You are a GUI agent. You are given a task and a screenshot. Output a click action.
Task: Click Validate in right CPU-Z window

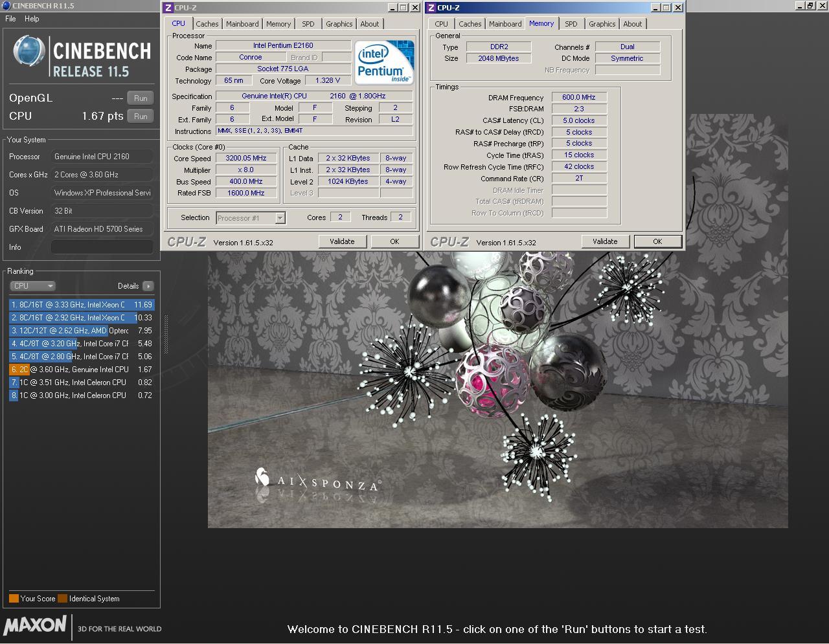coord(605,241)
